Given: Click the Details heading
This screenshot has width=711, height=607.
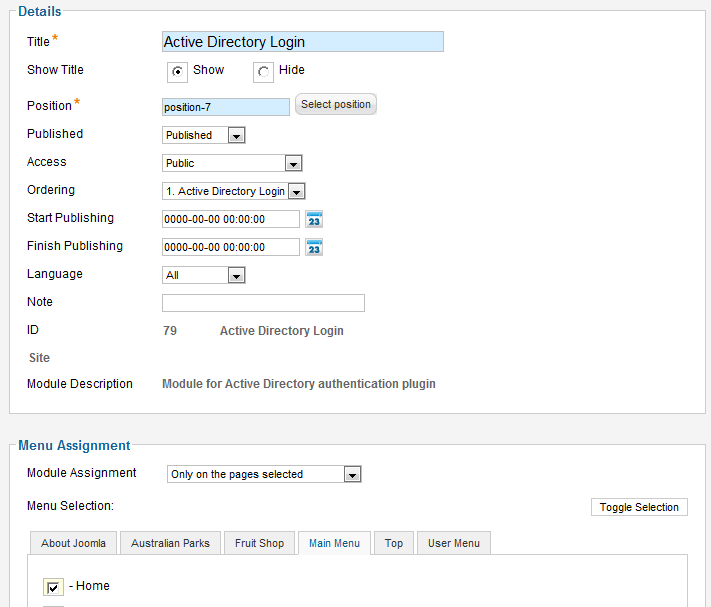Looking at the screenshot, I should 40,11.
